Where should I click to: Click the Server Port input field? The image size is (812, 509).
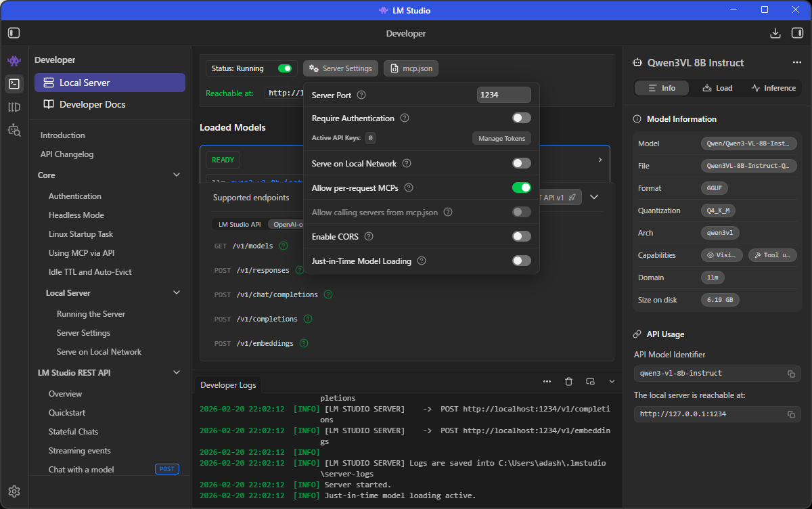pos(503,95)
